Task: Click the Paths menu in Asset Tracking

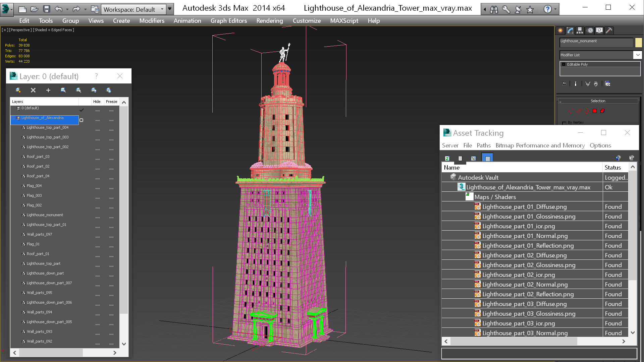Action: 483,145
